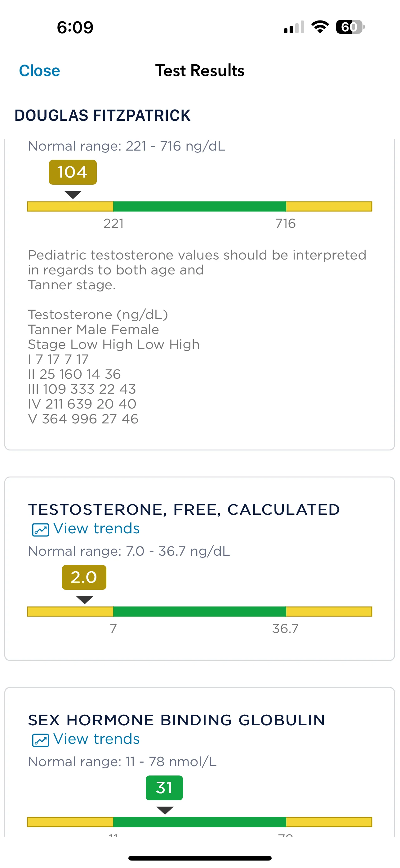Screen dimensions: 400x868
Task: Tap the Wi-Fi status icon
Action: click(x=320, y=27)
